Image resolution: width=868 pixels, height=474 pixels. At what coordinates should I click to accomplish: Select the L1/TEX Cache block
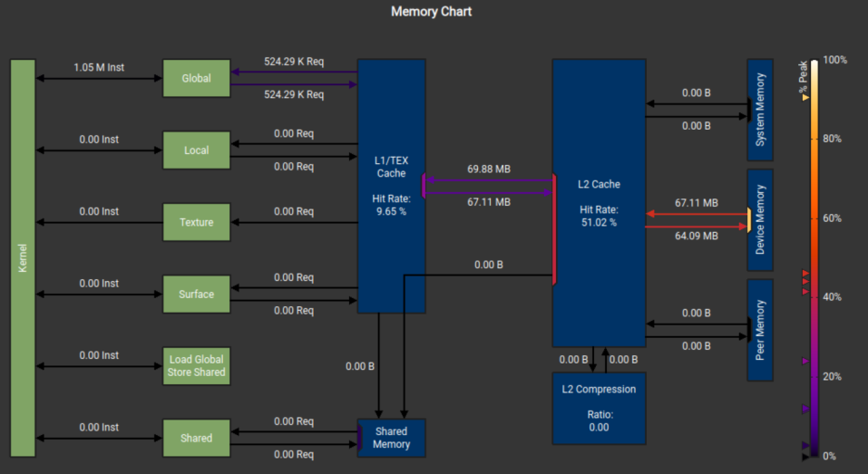click(x=392, y=186)
